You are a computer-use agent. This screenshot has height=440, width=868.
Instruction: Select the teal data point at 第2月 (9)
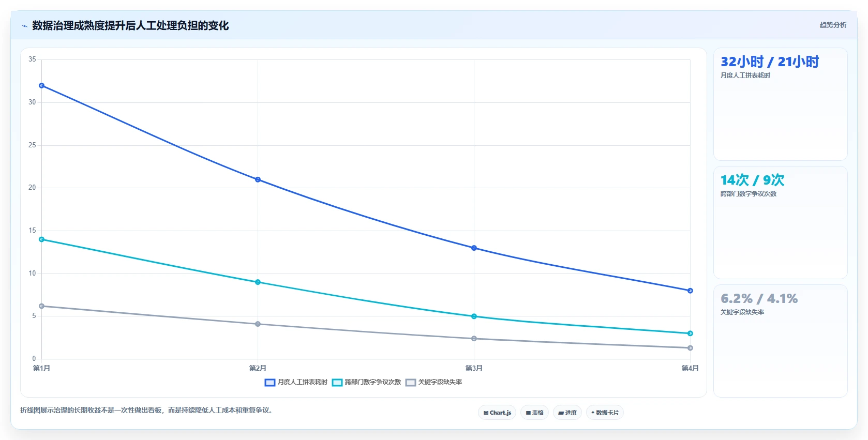click(258, 282)
